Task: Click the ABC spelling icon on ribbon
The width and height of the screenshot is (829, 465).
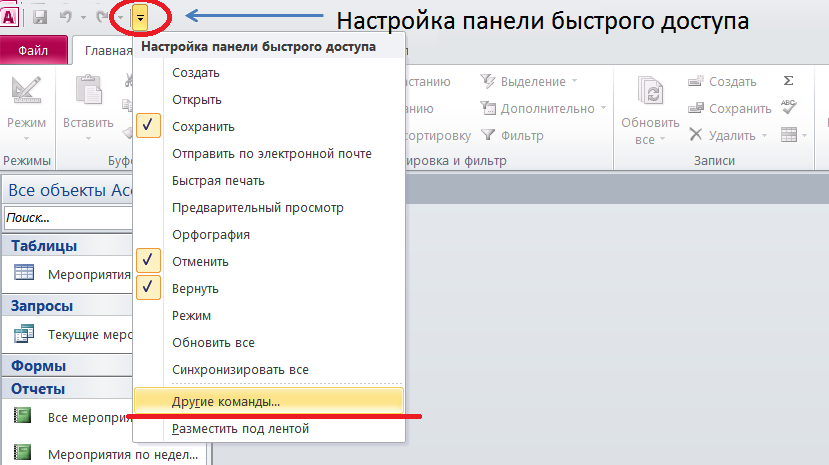Action: point(788,107)
